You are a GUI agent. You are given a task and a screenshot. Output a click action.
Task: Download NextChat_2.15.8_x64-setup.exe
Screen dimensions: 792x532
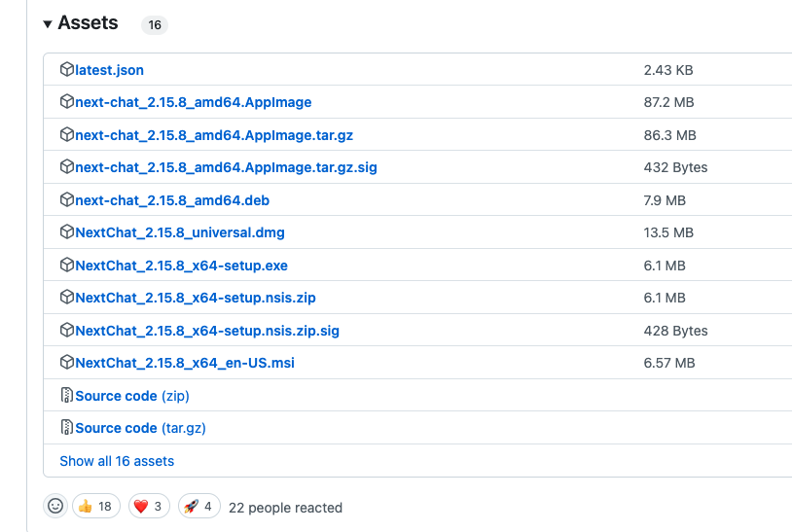pos(181,266)
